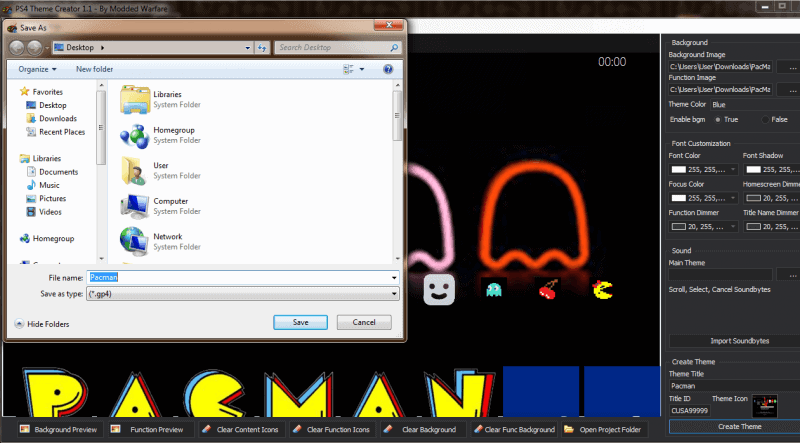Click the cyan ghost function icon in preview
800x443 pixels.
493,289
